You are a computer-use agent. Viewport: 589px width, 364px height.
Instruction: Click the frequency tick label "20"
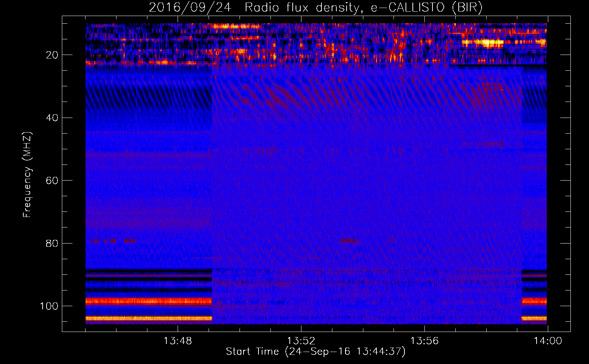(x=52, y=55)
